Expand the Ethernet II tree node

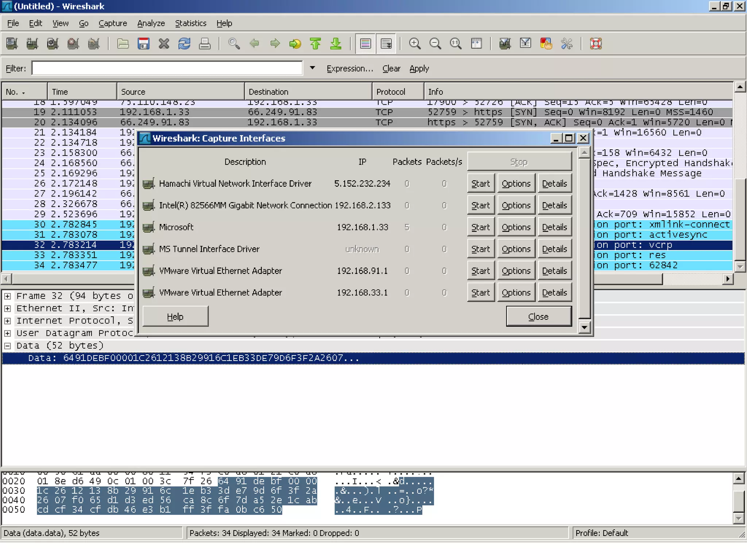7,308
